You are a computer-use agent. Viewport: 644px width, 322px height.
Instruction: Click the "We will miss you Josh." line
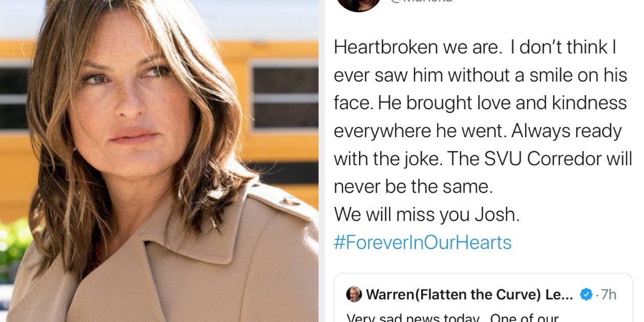point(427,214)
